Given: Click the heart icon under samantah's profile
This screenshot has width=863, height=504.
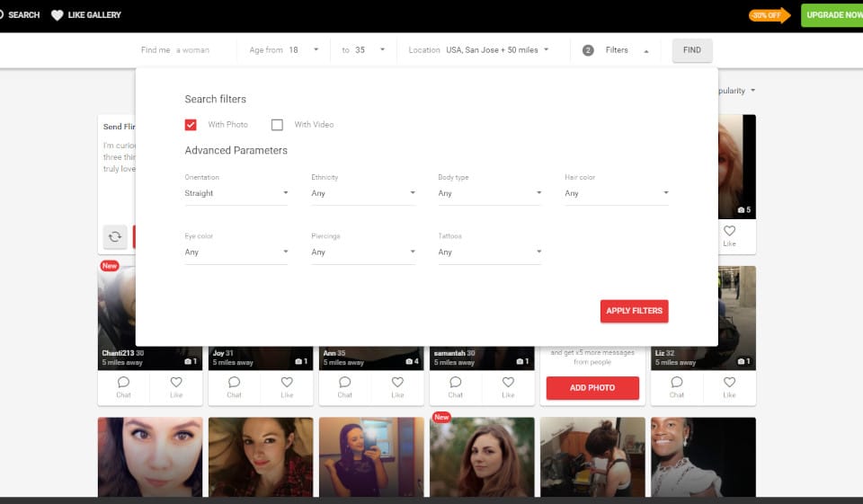Looking at the screenshot, I should point(508,382).
